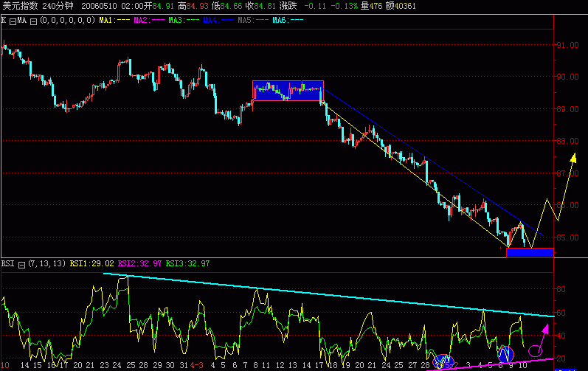Click date 27 on the time axis

412,365
